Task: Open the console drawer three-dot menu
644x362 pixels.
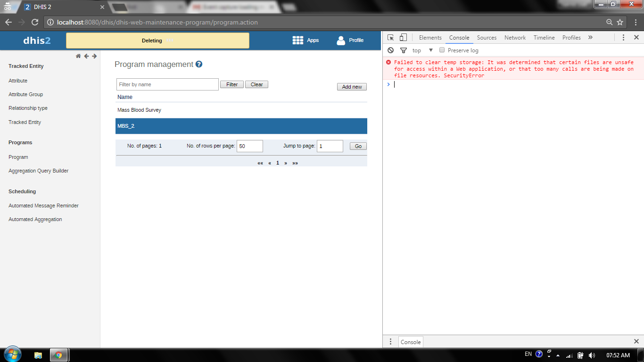Action: click(390, 342)
